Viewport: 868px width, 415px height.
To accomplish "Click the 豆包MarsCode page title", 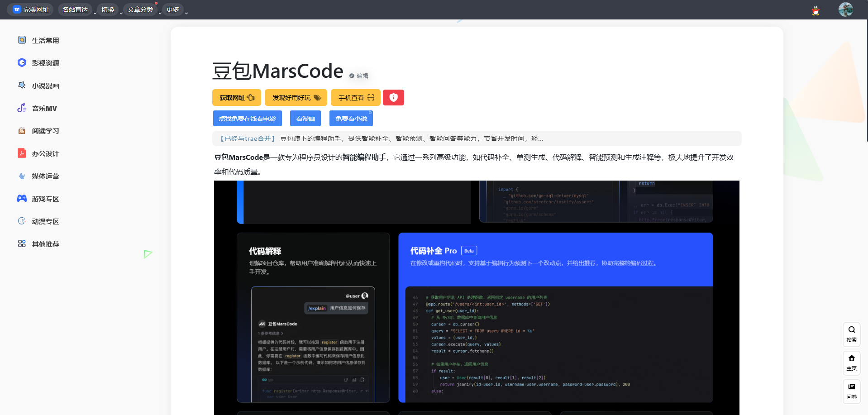I will coord(278,71).
